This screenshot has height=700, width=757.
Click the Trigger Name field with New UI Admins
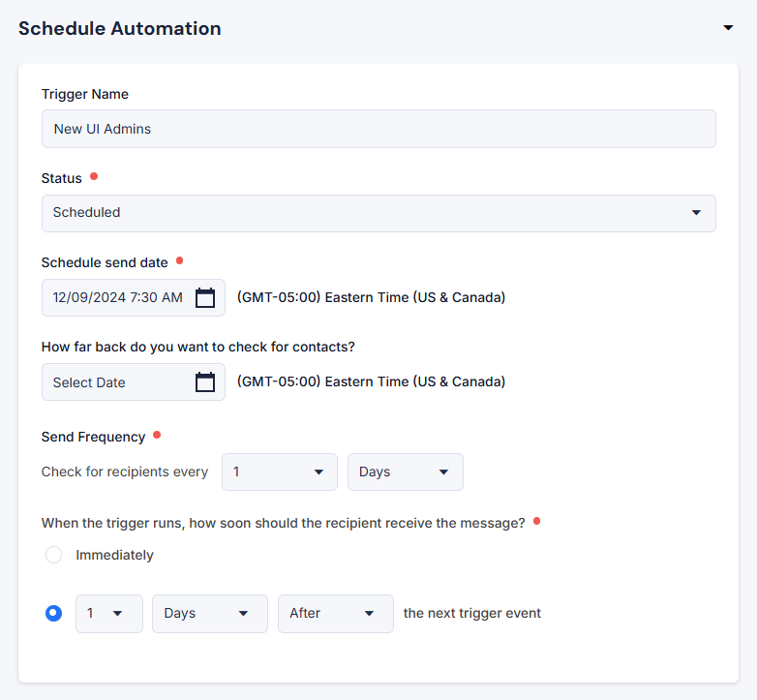pos(378,129)
